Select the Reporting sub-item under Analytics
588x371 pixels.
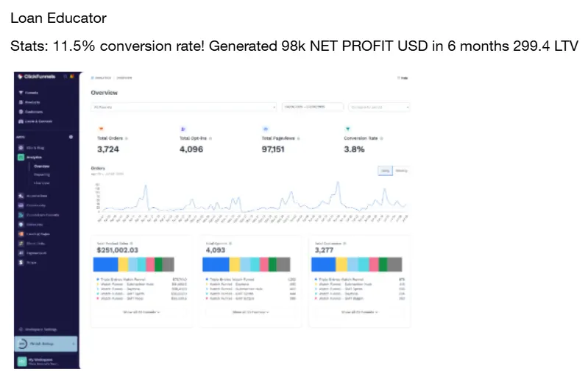coord(42,174)
